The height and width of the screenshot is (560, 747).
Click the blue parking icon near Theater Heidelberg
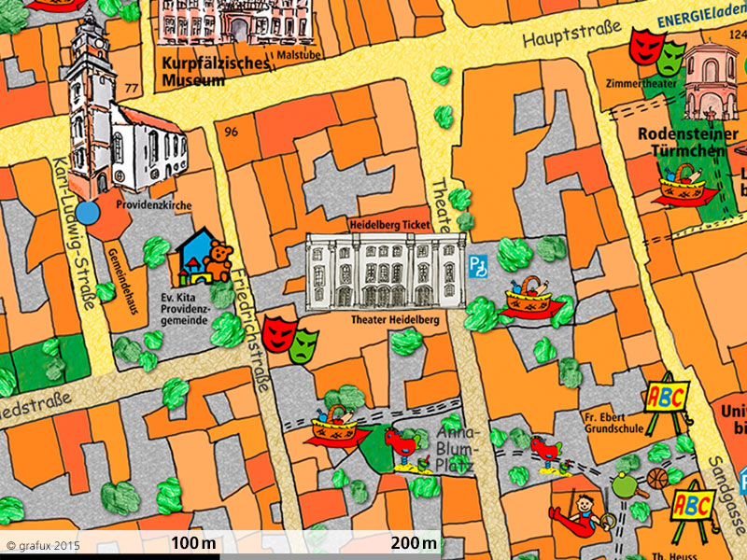pos(478,267)
